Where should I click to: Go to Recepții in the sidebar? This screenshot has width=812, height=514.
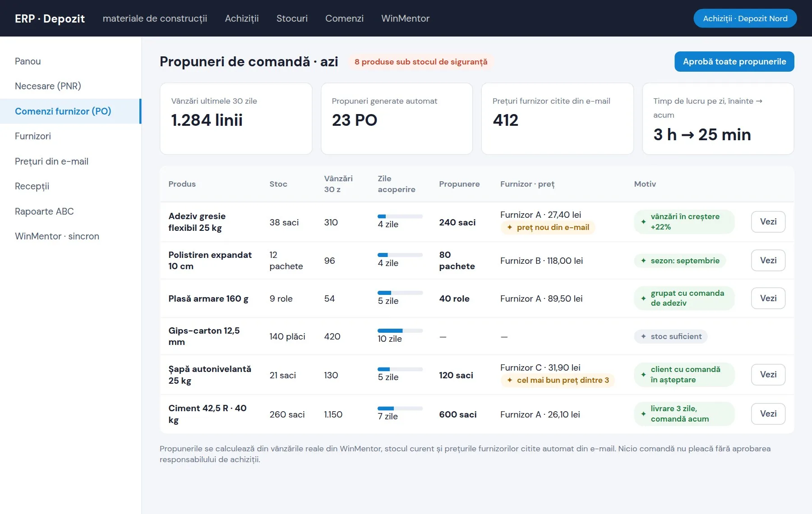click(x=70, y=186)
